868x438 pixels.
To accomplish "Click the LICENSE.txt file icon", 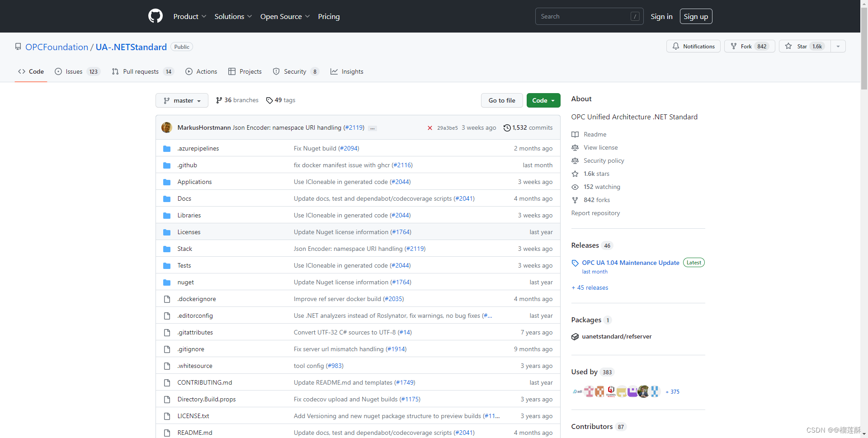I will [x=167, y=416].
